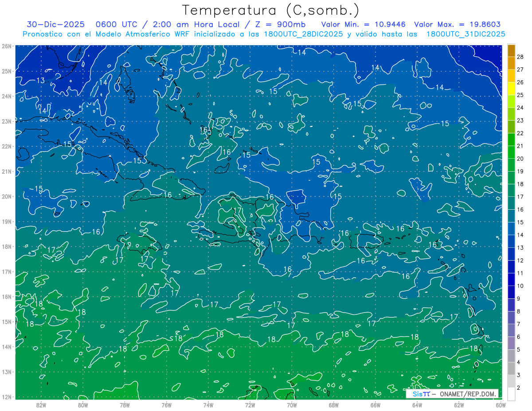Click color scale label "12"

tap(520, 260)
